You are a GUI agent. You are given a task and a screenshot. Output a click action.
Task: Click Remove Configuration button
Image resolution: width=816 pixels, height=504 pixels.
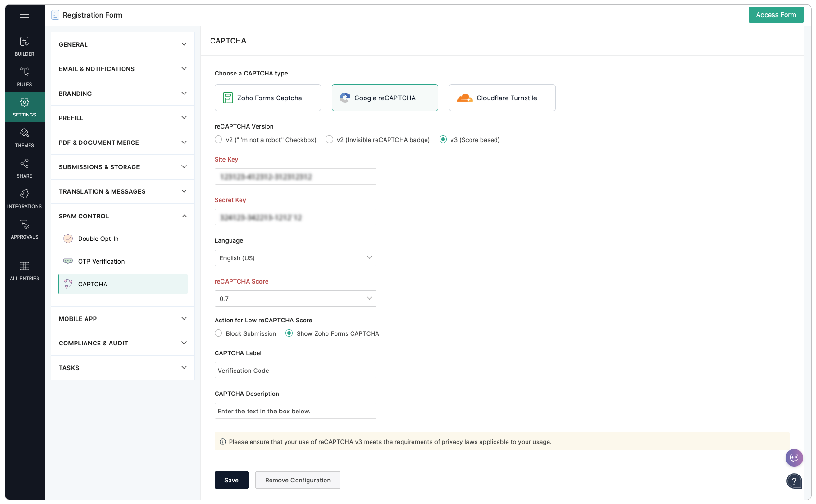(297, 479)
